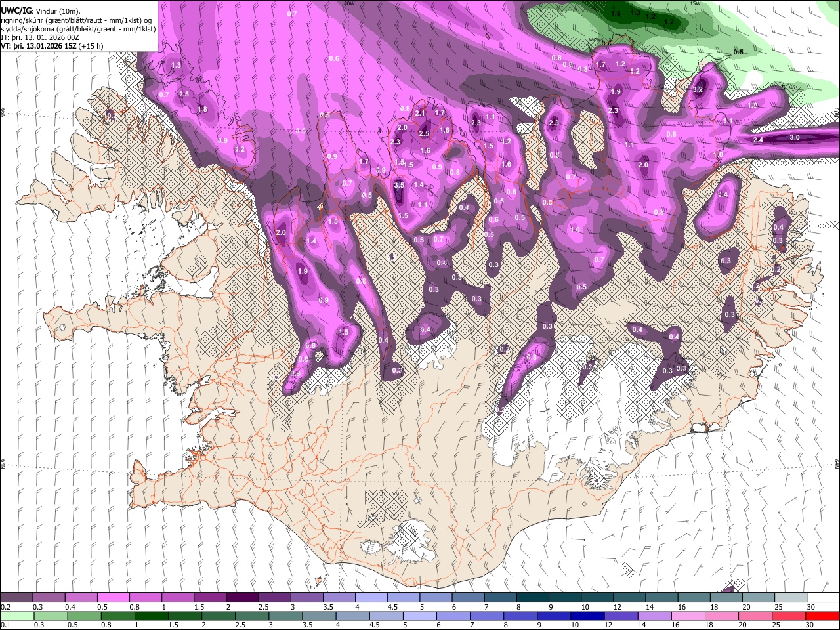Click the 0.5 pink swatch in upper legend bar
Image resolution: width=840 pixels, height=630 pixels.
click(x=113, y=597)
